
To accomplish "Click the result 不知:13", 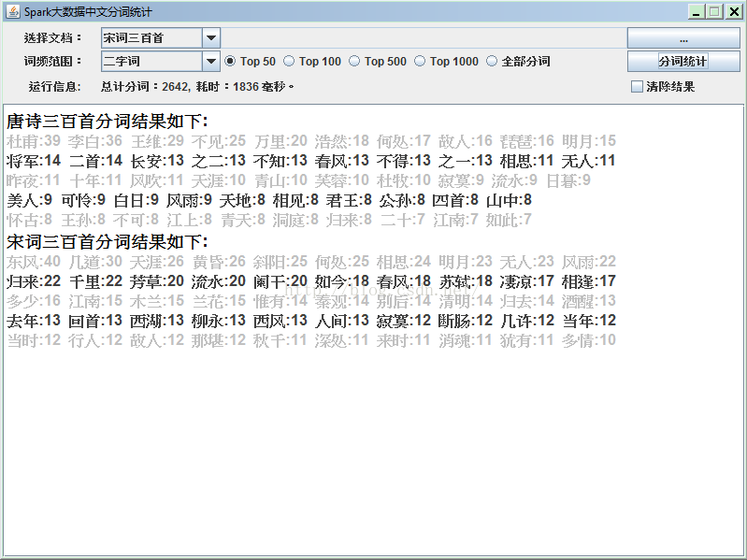I will point(280,161).
